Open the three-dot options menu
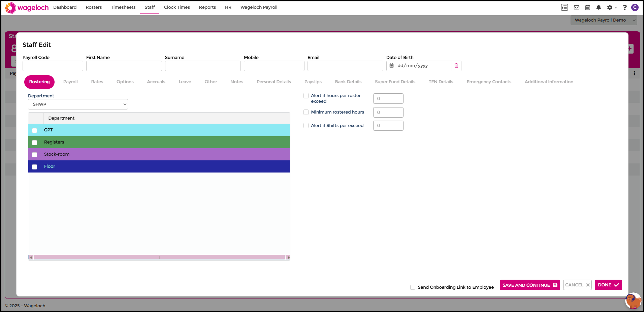Image resolution: width=644 pixels, height=312 pixels. point(634,73)
